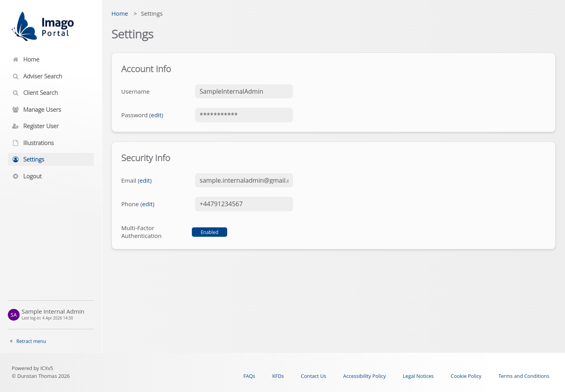Click the Manage Users group icon
The image size is (565, 392).
point(16,110)
